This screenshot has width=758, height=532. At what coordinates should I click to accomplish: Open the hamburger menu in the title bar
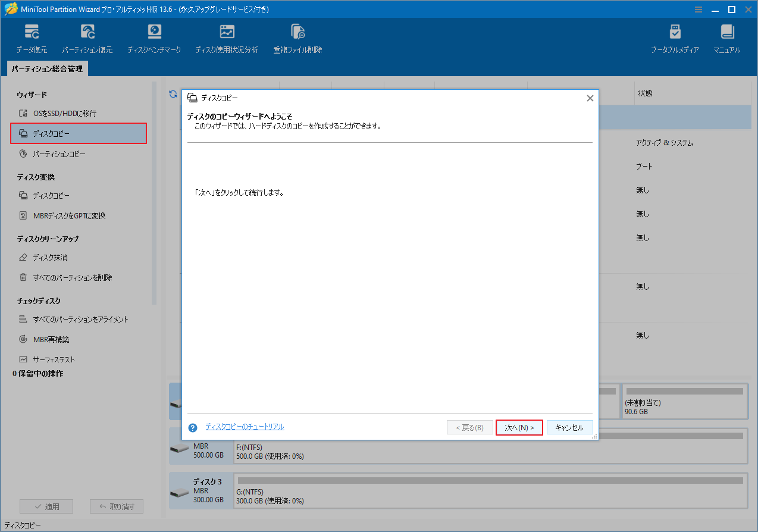click(698, 9)
